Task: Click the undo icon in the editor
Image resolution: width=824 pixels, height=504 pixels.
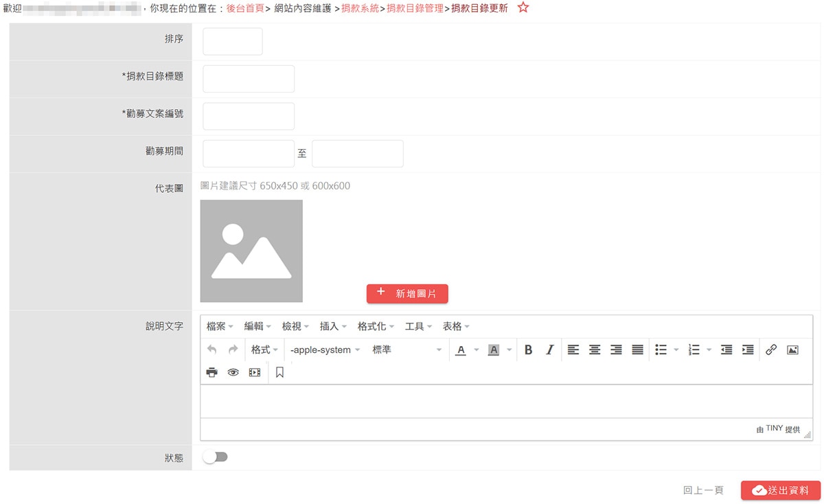Action: (211, 350)
